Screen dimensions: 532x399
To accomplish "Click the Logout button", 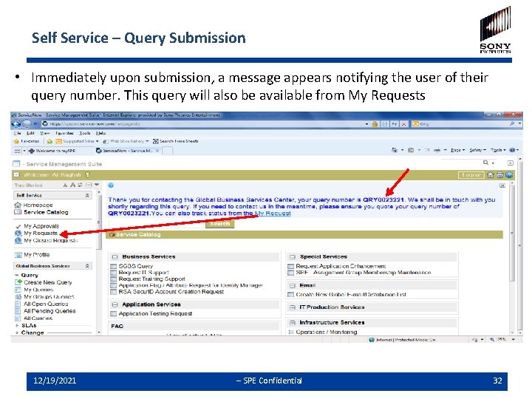I will click(471, 175).
